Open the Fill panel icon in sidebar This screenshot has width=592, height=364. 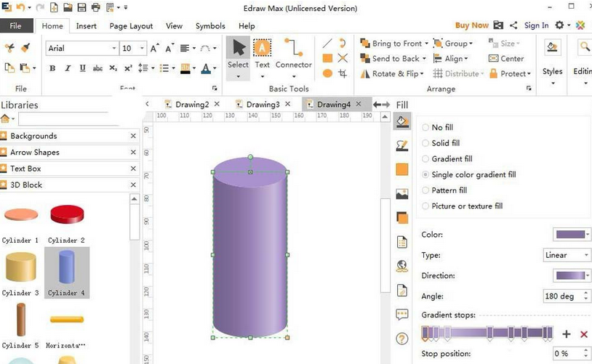coord(402,122)
